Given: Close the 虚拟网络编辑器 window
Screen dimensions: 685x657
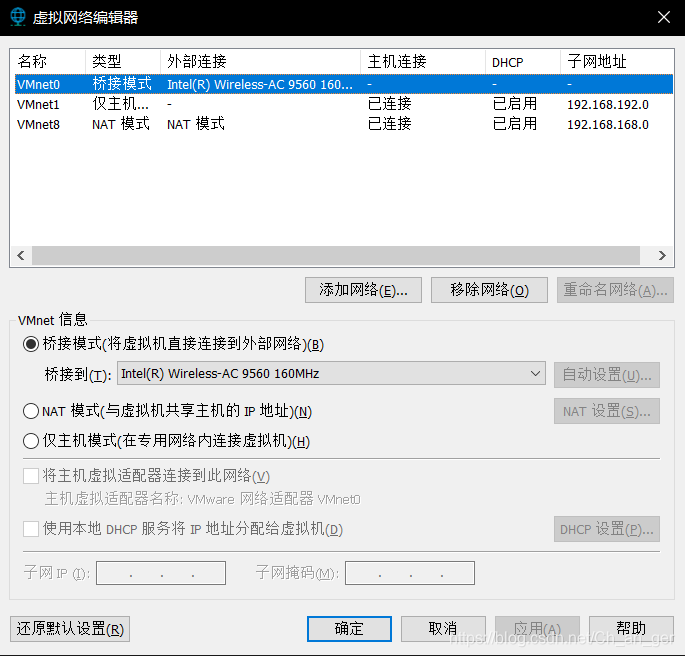Looking at the screenshot, I should (664, 17).
